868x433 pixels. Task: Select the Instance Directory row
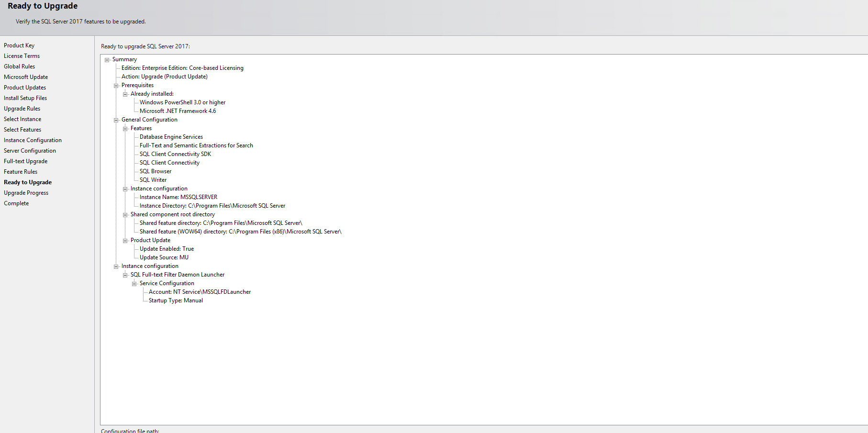(212, 206)
